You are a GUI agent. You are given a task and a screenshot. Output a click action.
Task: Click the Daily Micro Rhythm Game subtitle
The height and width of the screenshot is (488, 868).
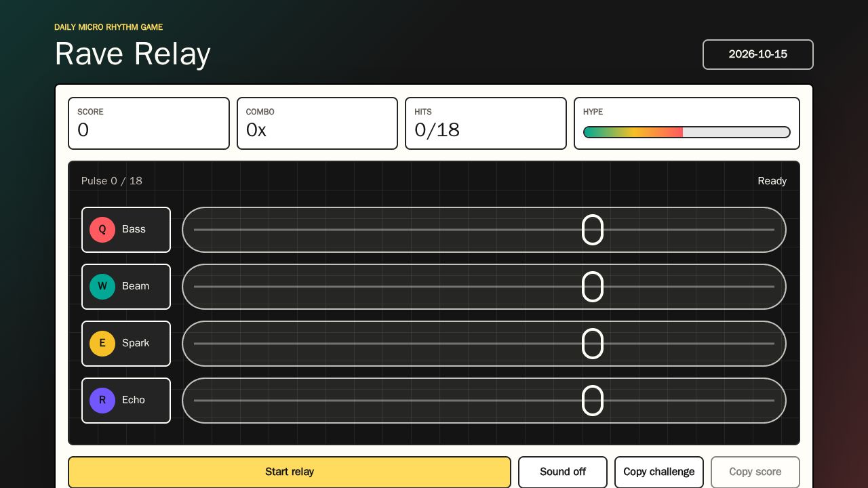[108, 27]
